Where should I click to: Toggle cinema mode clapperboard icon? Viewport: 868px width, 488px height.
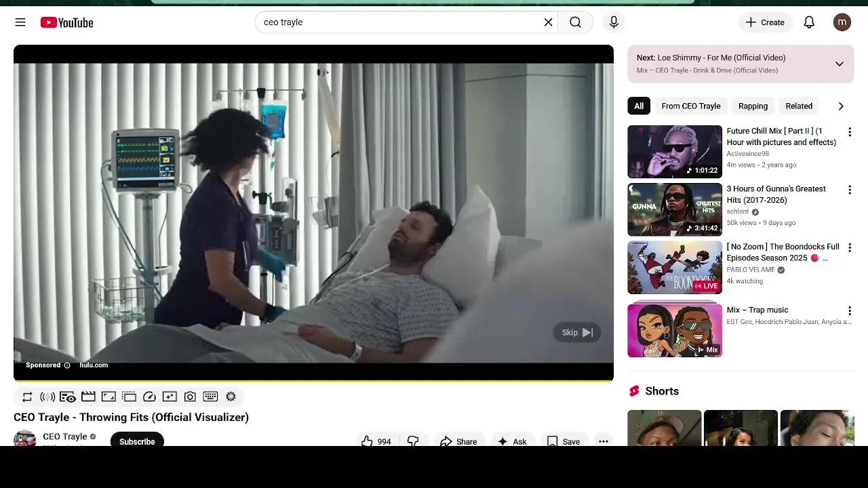(x=88, y=396)
